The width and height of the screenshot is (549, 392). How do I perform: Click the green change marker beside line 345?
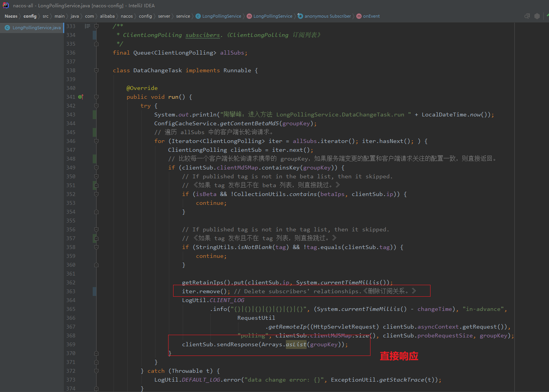[94, 132]
